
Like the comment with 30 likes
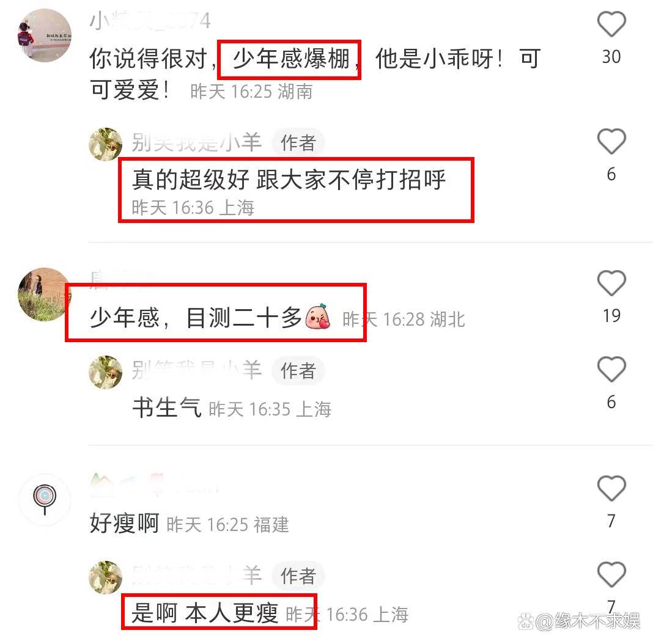(x=611, y=24)
